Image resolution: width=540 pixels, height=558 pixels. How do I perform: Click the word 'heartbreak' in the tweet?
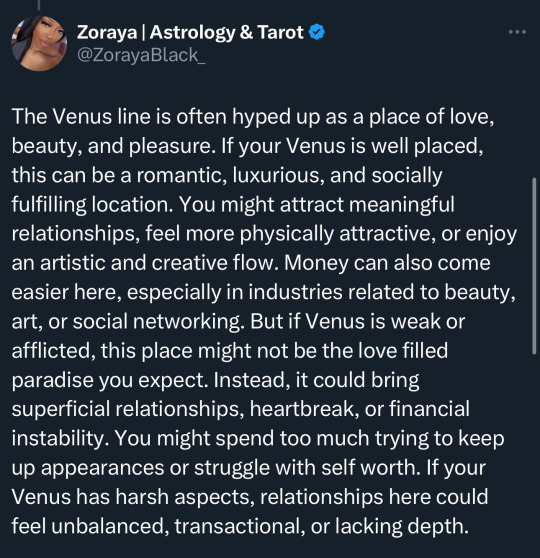tap(304, 409)
